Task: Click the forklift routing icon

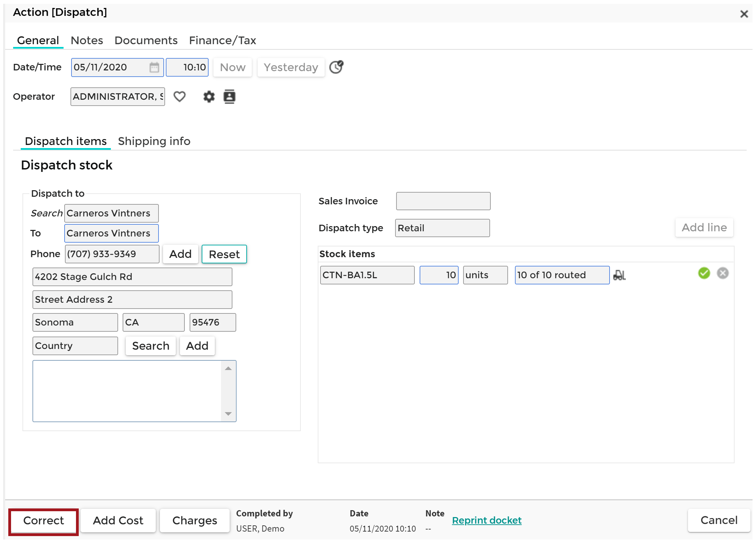Action: coord(620,275)
